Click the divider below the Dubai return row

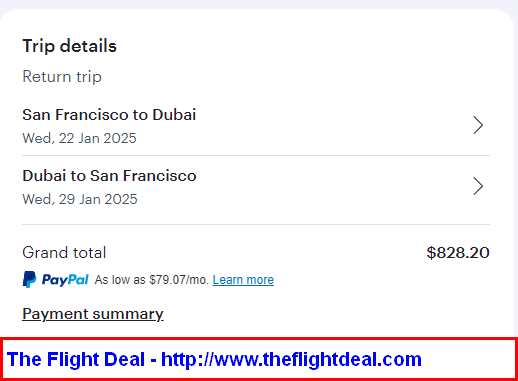(256, 224)
